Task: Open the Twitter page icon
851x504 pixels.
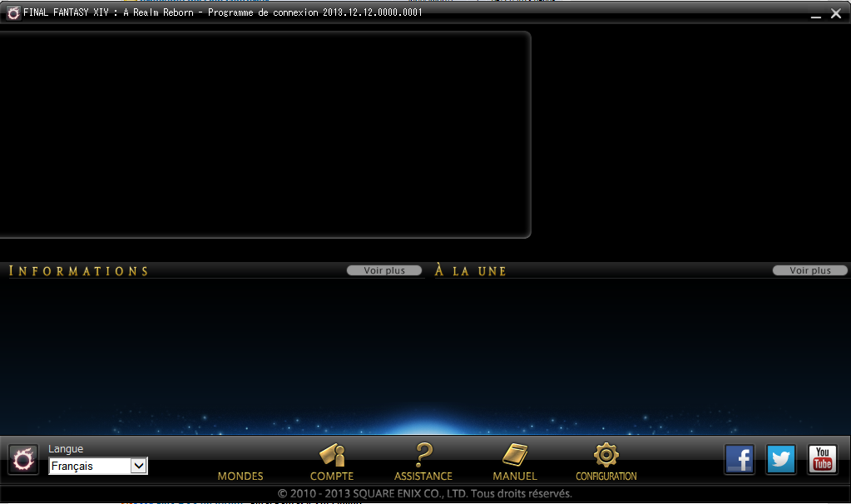Action: (x=780, y=460)
